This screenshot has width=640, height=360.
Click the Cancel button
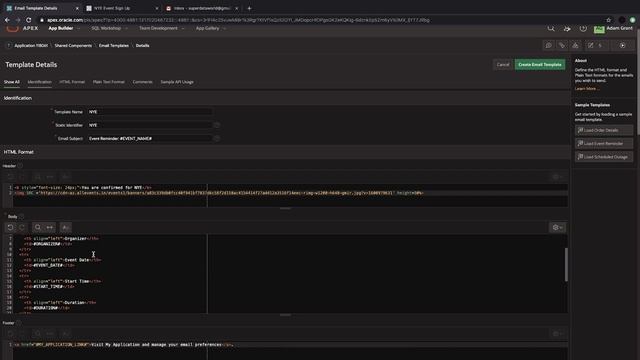click(x=502, y=64)
